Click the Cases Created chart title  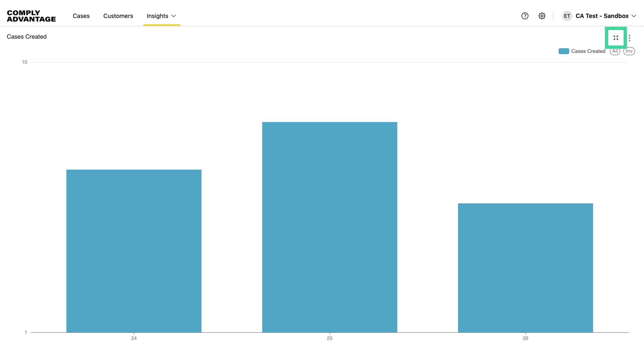(x=26, y=37)
